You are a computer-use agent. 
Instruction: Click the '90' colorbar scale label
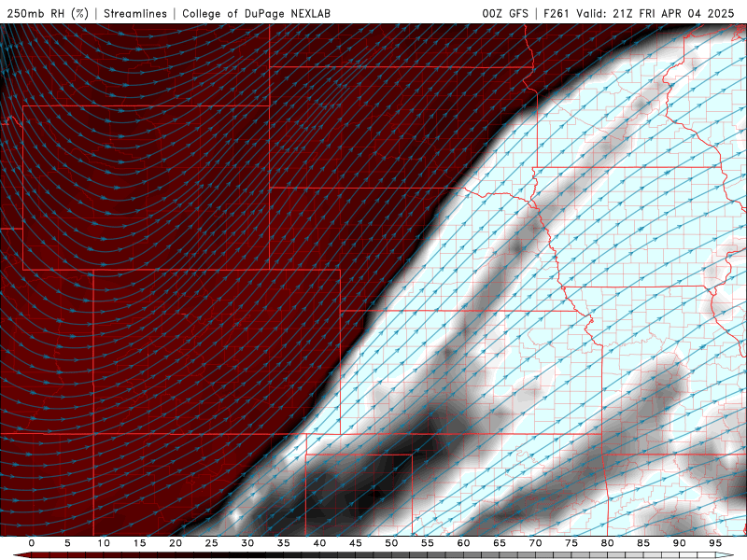[679, 543]
